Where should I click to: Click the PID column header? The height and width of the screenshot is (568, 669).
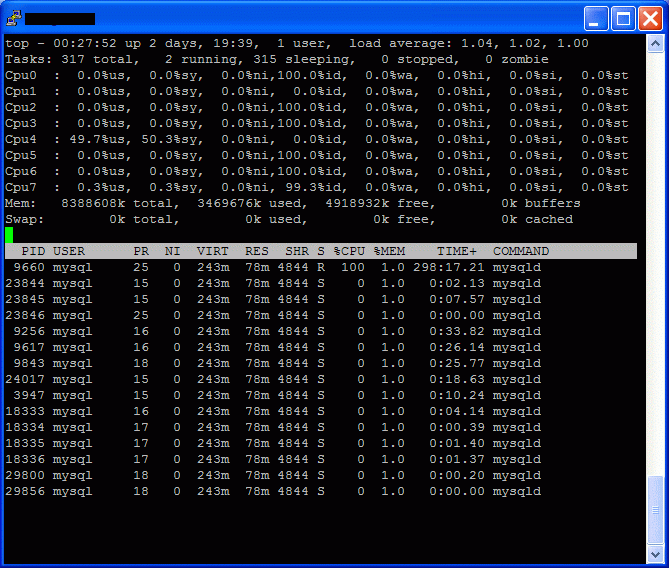32,251
